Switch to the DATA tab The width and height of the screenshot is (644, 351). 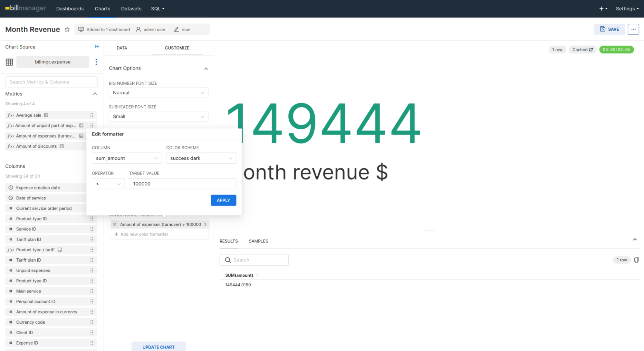coord(122,48)
